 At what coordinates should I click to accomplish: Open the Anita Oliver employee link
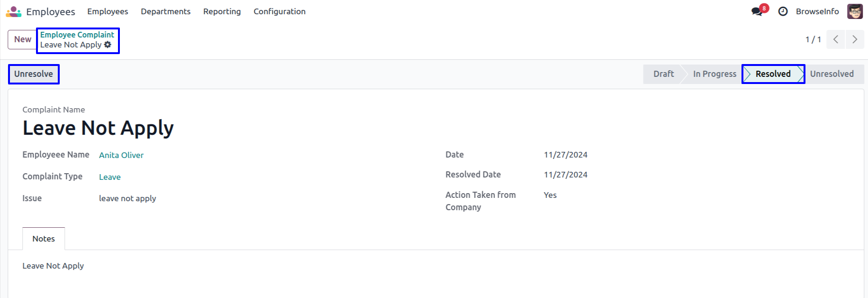[121, 155]
